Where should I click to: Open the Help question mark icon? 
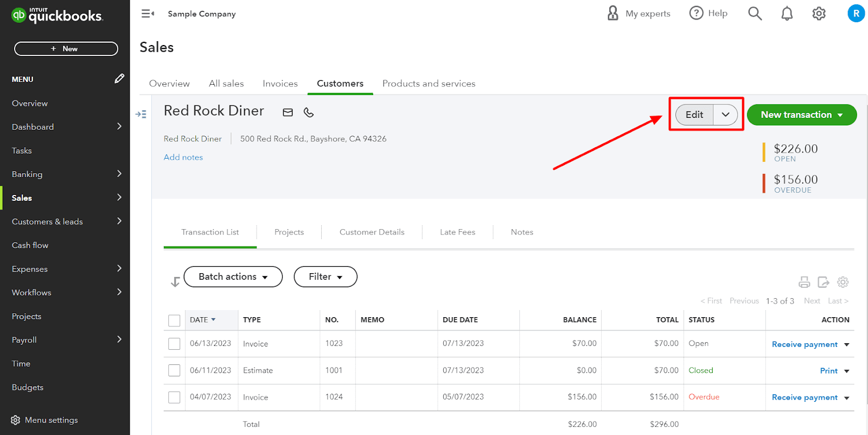coord(696,13)
